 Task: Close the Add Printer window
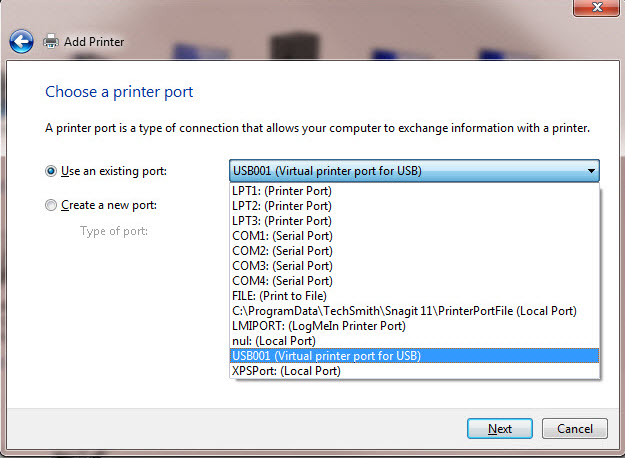[x=596, y=7]
